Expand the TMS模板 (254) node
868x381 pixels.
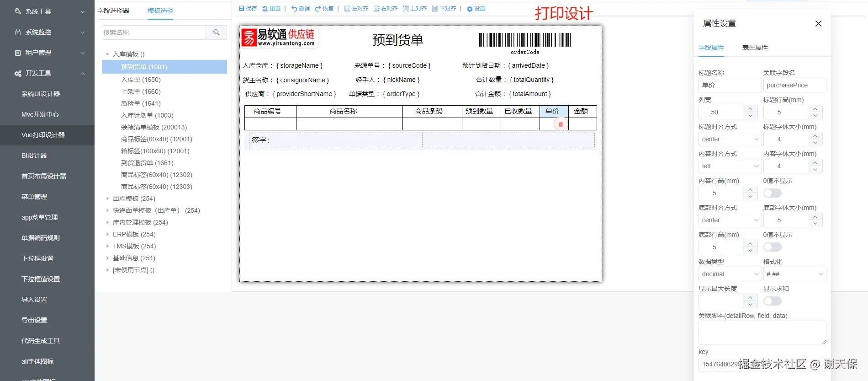coord(107,246)
